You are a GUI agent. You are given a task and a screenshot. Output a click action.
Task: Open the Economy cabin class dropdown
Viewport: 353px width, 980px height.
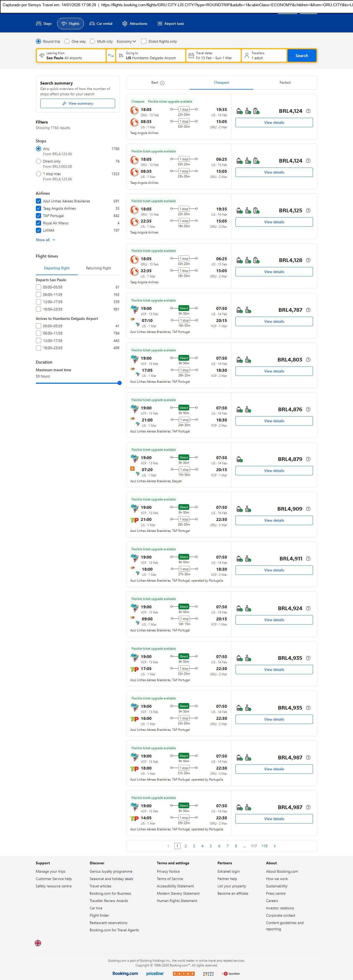pyautogui.click(x=126, y=41)
